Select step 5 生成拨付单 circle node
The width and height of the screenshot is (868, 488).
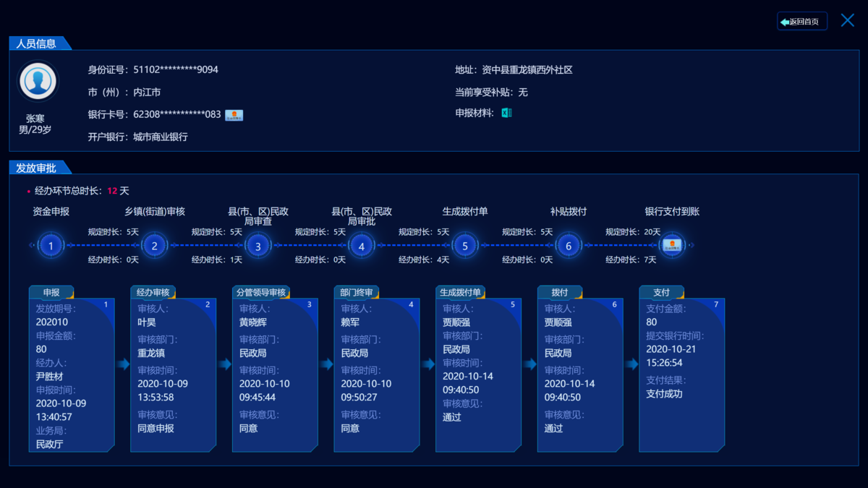click(465, 246)
